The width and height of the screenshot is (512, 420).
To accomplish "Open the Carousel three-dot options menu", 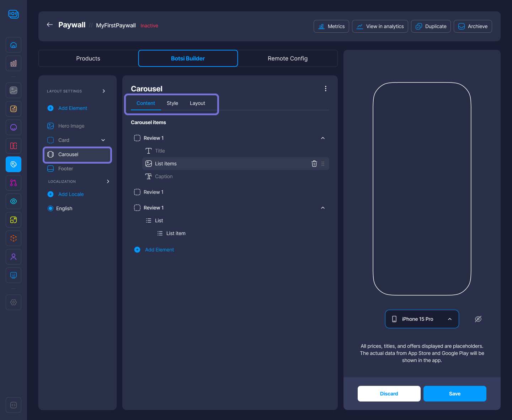I will 325,89.
